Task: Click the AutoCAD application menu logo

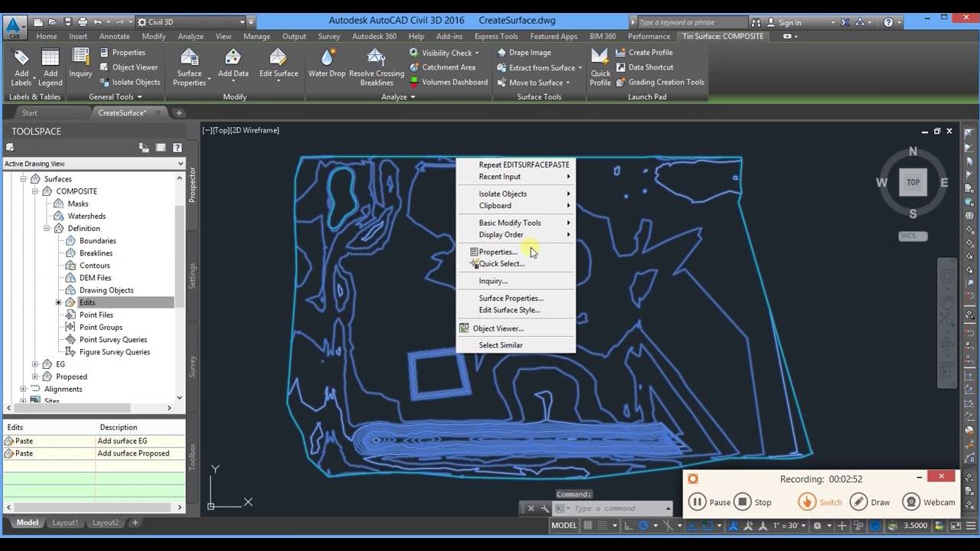Action: coord(13,27)
